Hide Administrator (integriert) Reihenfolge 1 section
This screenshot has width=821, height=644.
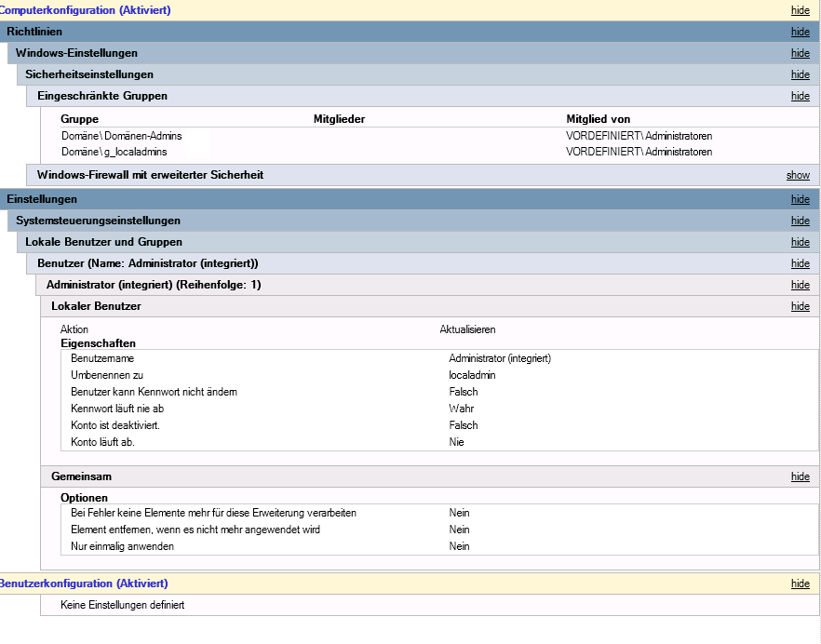(x=801, y=285)
